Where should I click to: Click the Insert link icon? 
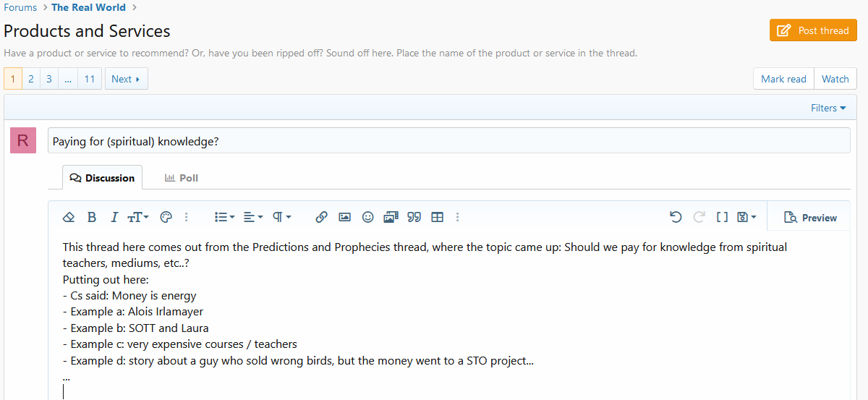pyautogui.click(x=322, y=217)
